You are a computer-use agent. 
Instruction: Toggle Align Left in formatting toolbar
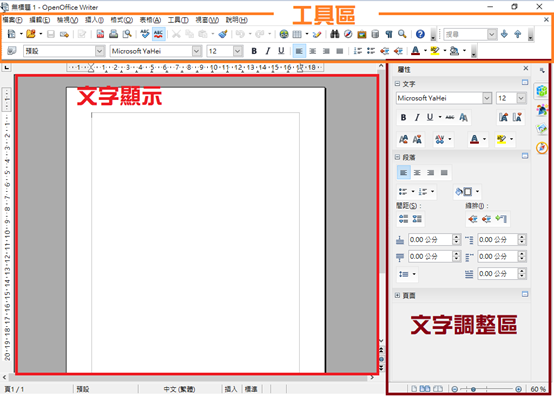point(299,51)
